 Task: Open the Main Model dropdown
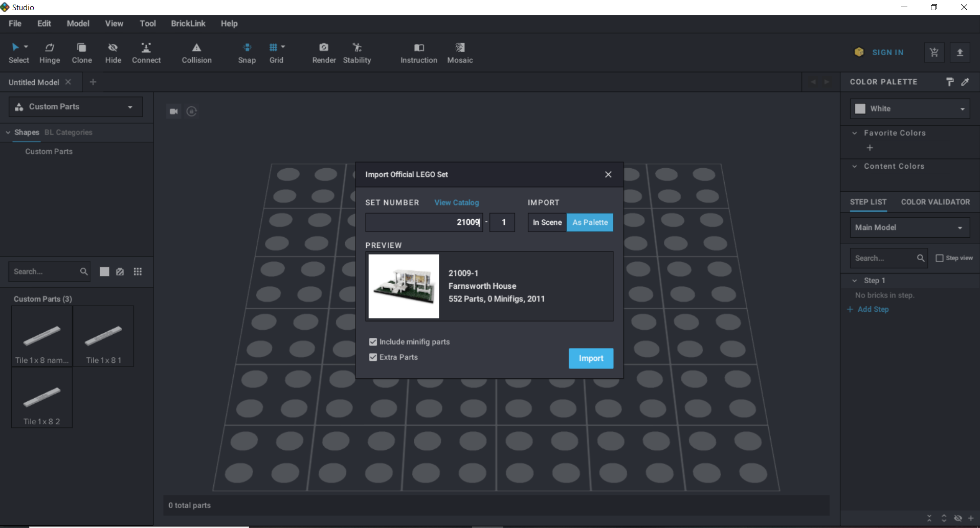tap(910, 227)
